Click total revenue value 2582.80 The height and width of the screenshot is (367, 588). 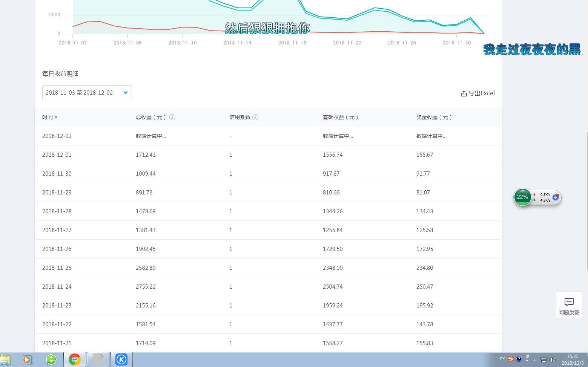tap(146, 268)
